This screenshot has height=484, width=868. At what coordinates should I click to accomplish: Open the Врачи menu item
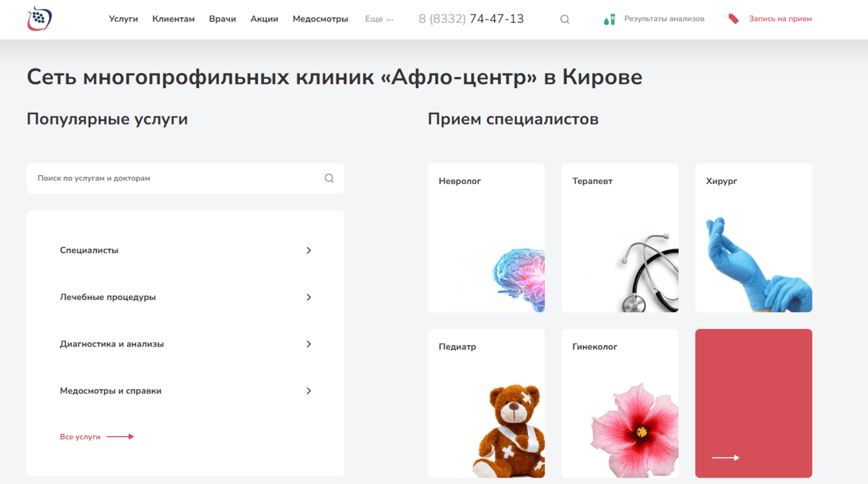222,19
